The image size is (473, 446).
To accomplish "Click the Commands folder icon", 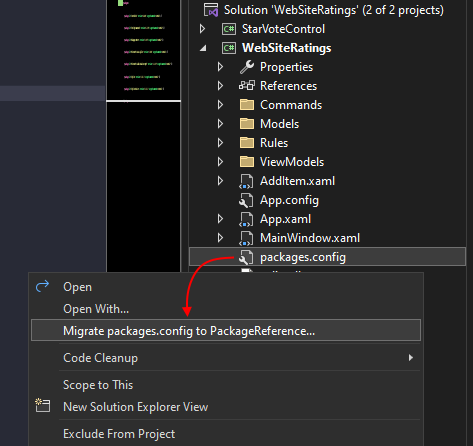I will [x=247, y=105].
